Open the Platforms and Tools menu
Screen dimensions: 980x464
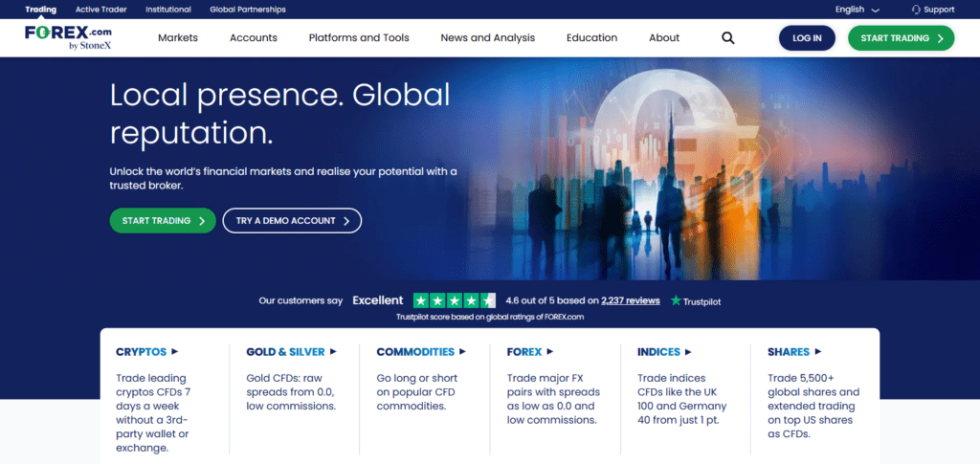click(x=359, y=38)
